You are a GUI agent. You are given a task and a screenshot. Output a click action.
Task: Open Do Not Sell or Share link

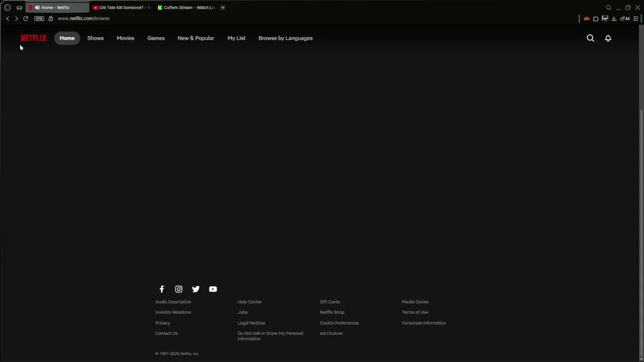(270, 336)
